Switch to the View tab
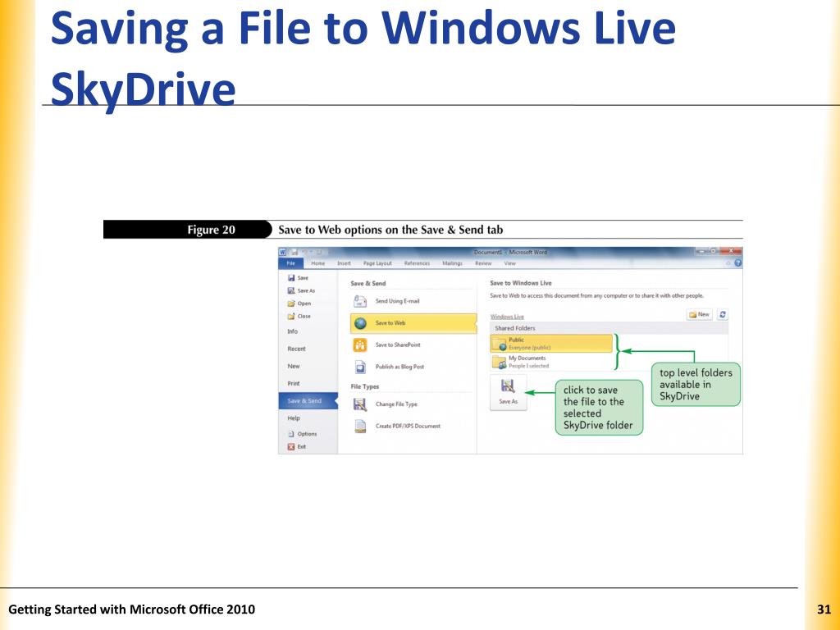This screenshot has height=630, width=840. click(509, 263)
